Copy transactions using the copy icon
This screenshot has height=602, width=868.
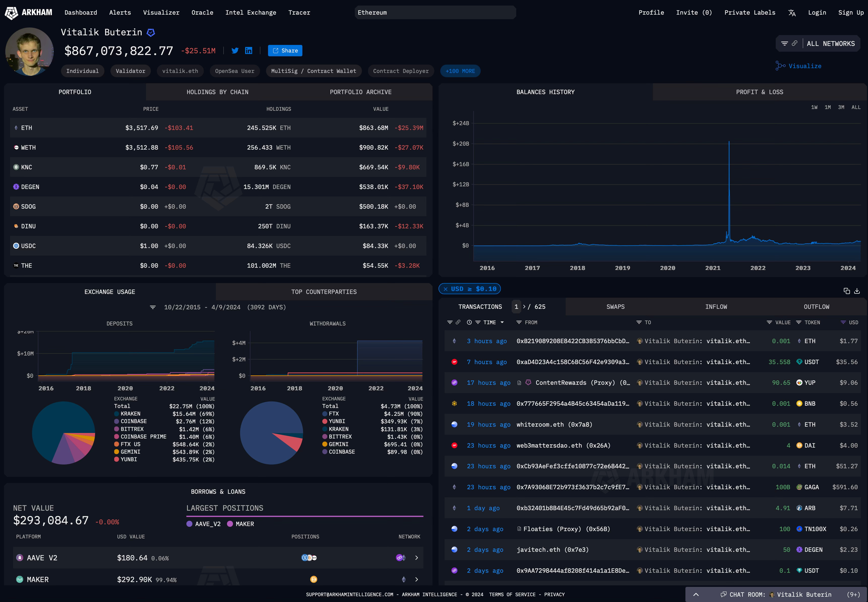tap(847, 291)
